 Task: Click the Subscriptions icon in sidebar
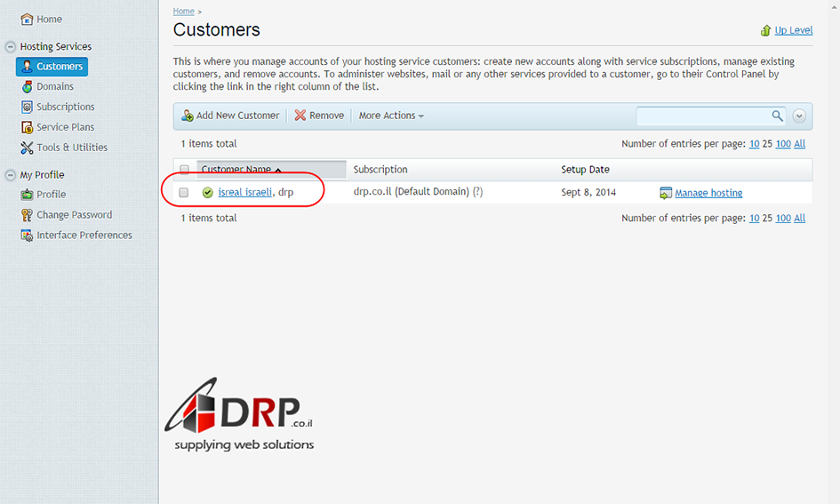28,108
